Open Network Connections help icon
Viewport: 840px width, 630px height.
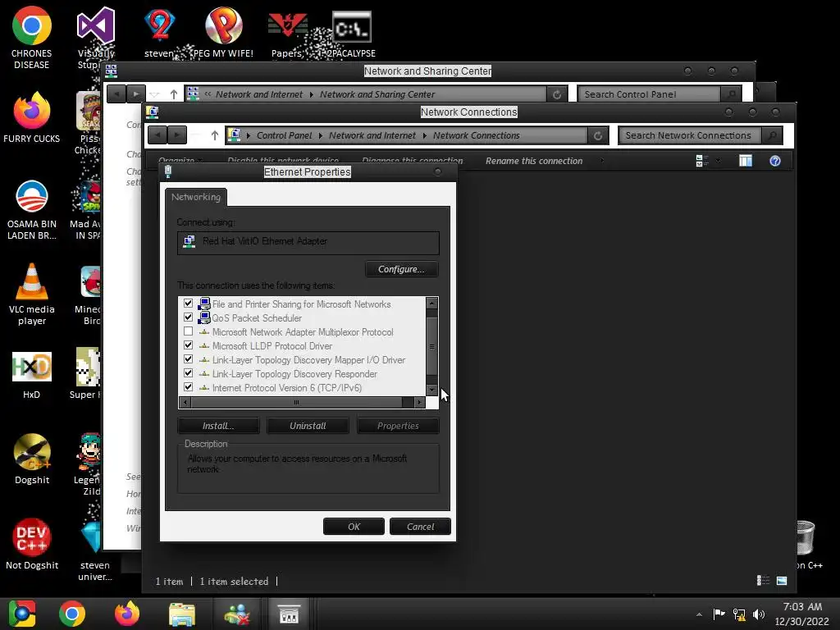774,161
